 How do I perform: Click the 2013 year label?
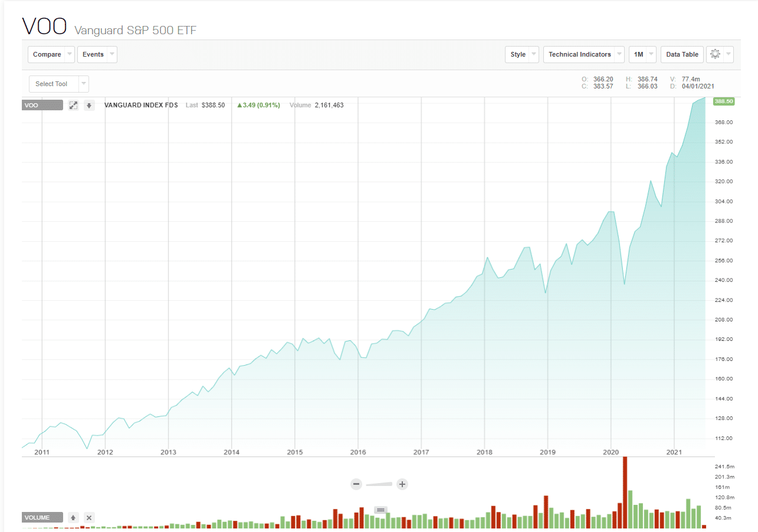coord(168,452)
